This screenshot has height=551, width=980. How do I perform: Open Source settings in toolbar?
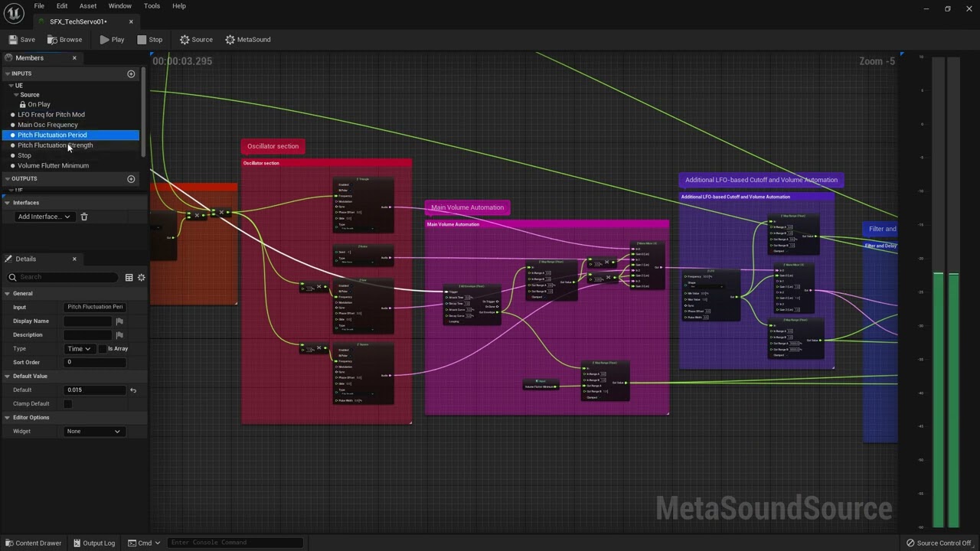click(x=197, y=40)
